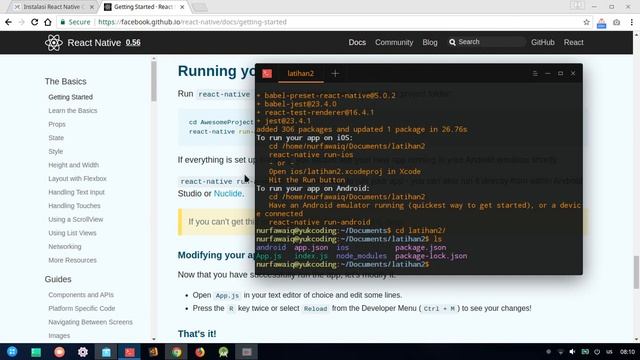Switch to the Instalasi React Native tab

click(x=51, y=7)
